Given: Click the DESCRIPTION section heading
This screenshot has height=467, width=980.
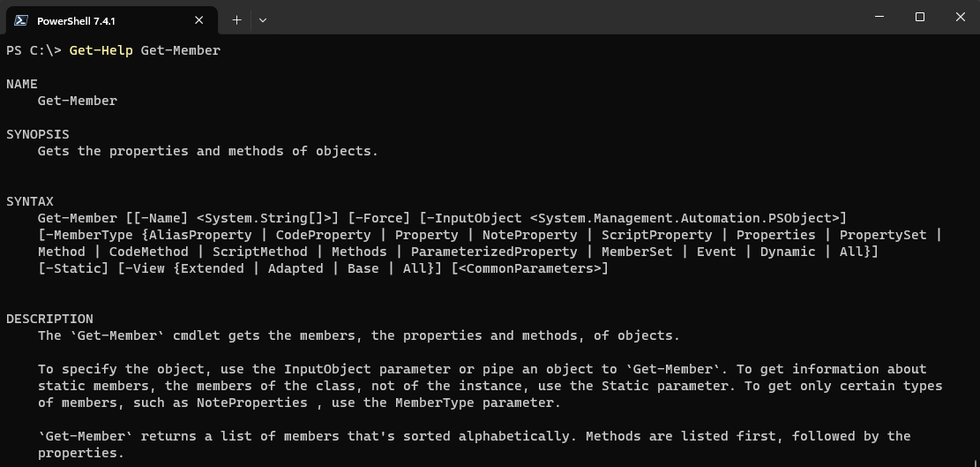Looking at the screenshot, I should click(49, 319).
